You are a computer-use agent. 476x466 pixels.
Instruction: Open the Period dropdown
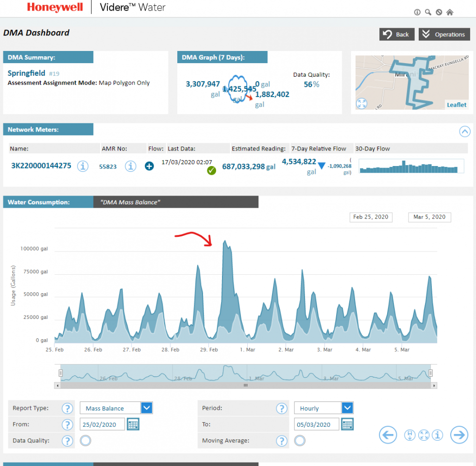pyautogui.click(x=347, y=408)
